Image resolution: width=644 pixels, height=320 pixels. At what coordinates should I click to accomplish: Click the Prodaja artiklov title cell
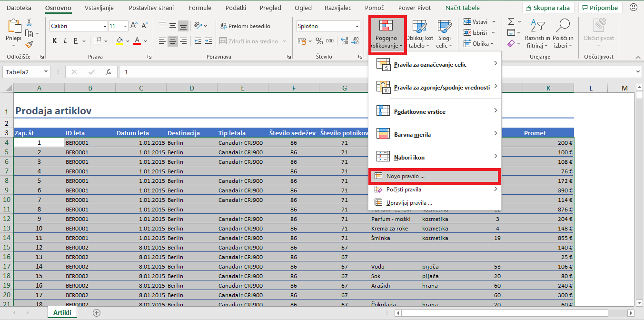pyautogui.click(x=53, y=111)
